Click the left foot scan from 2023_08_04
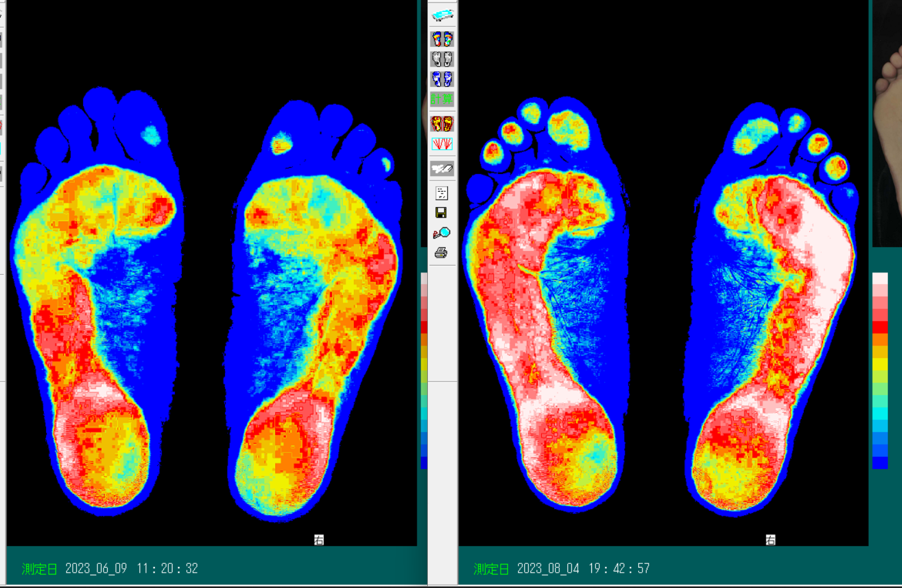 (547, 304)
